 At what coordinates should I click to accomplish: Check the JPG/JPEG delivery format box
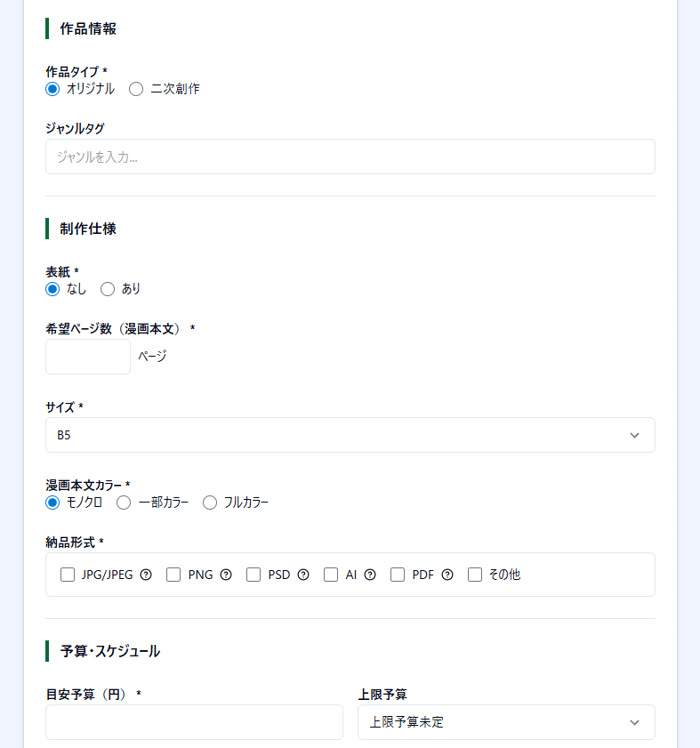[68, 575]
